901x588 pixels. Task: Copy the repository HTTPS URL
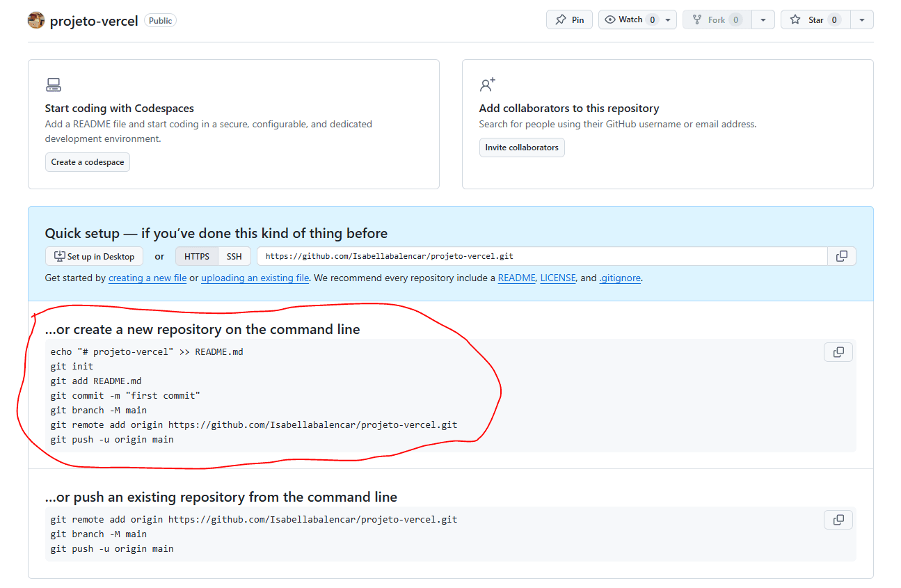[x=841, y=256]
